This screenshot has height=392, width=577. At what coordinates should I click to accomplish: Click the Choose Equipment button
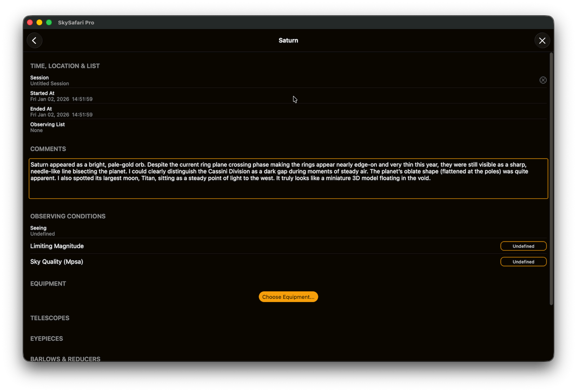point(288,297)
